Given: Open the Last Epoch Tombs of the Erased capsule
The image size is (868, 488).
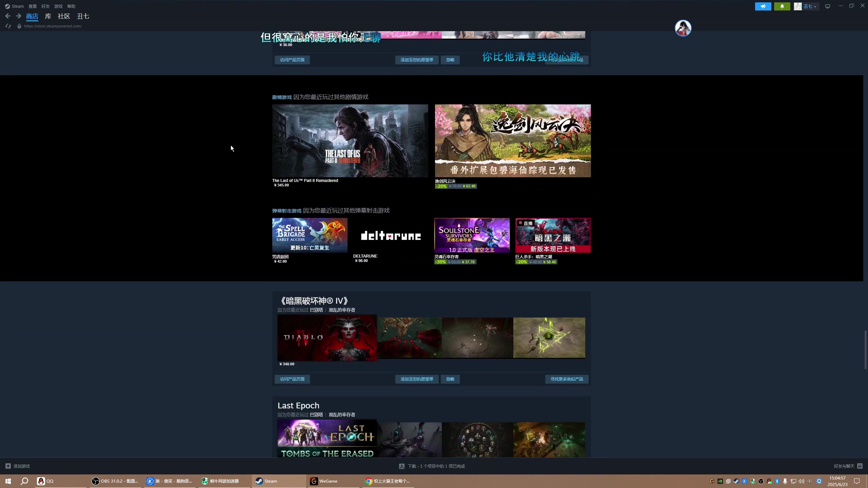Looking at the screenshot, I should pos(327,439).
